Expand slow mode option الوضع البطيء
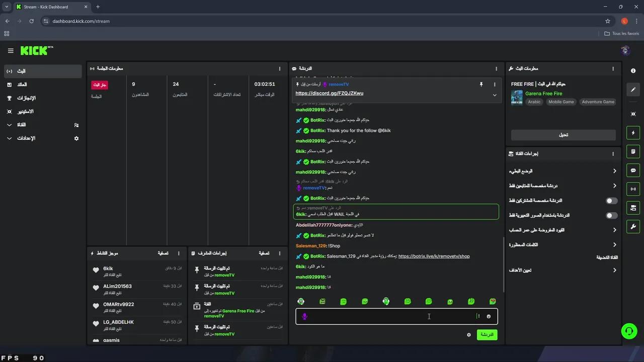644x362 pixels. point(562,171)
